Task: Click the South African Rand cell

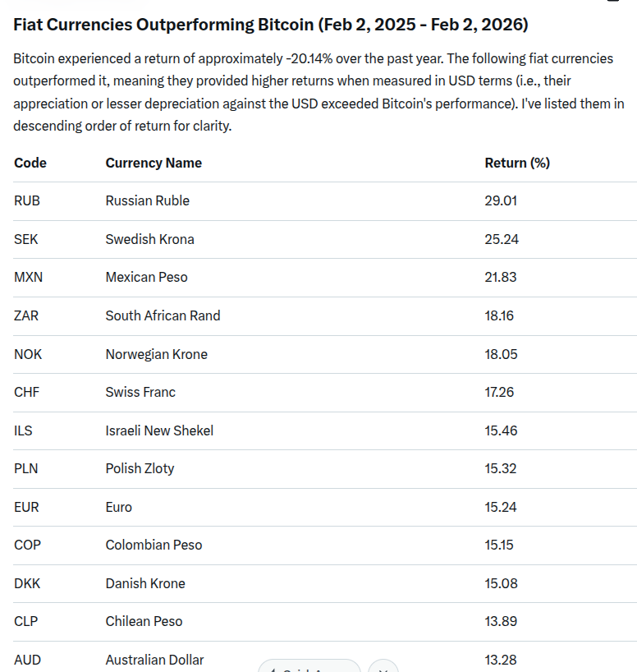Action: click(163, 315)
